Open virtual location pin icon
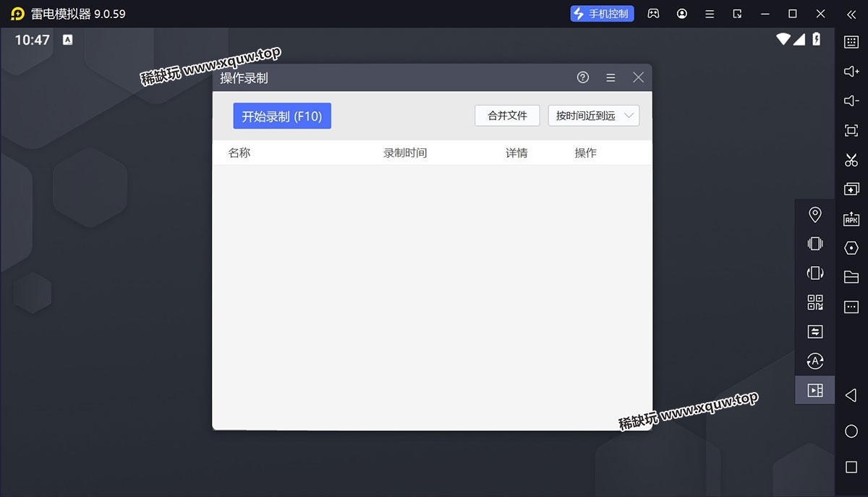868x497 pixels. [x=815, y=214]
